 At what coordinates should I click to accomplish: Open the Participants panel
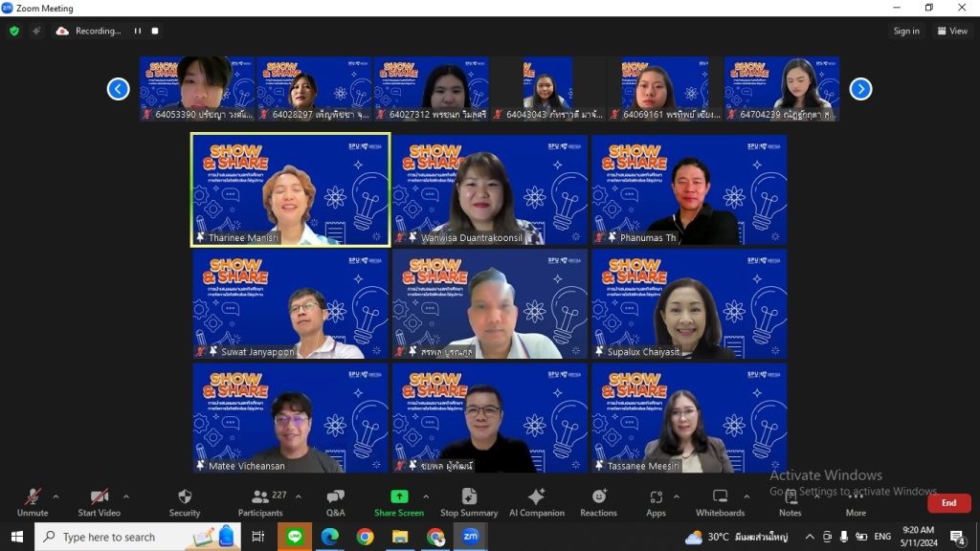tap(260, 503)
